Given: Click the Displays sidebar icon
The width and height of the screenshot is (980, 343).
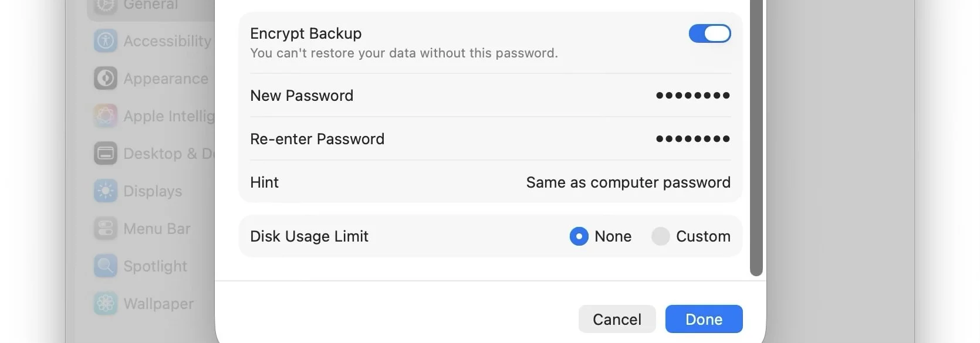Looking at the screenshot, I should (106, 191).
